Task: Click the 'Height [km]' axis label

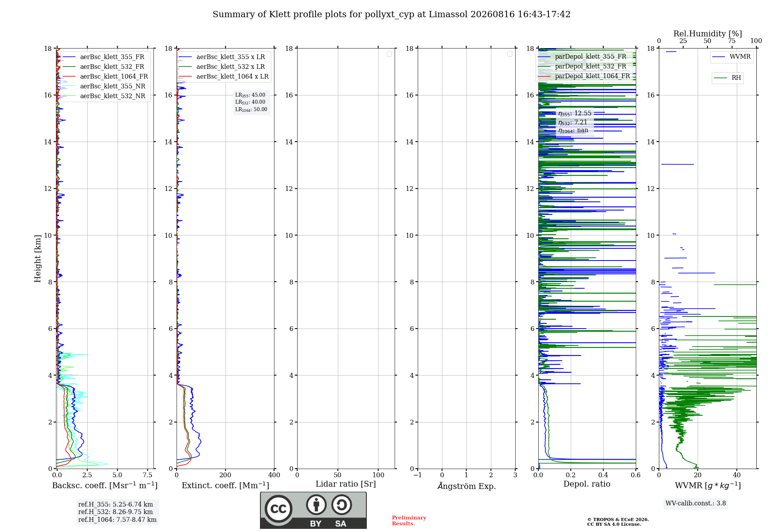Action: pos(38,259)
